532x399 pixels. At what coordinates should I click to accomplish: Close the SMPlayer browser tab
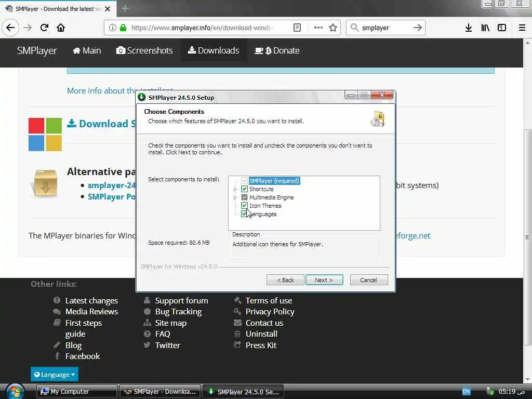tap(108, 9)
